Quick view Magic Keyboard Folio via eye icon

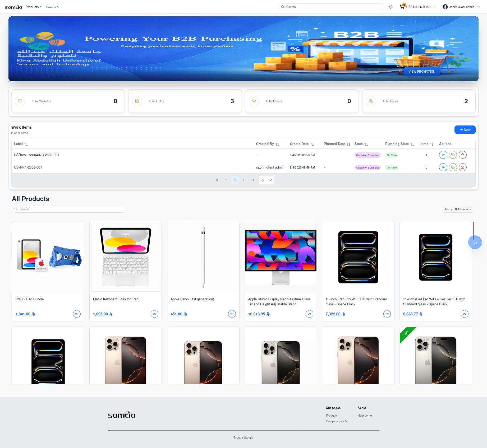pyautogui.click(x=154, y=314)
